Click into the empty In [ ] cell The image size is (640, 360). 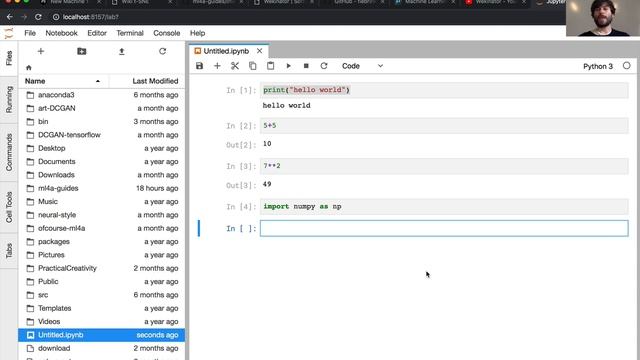point(444,228)
